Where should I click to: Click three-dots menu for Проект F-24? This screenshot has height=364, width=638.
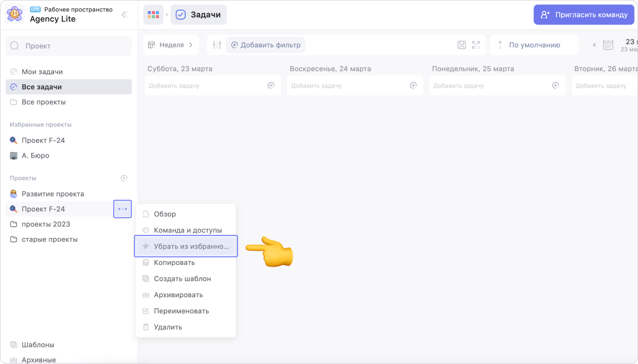pos(123,209)
